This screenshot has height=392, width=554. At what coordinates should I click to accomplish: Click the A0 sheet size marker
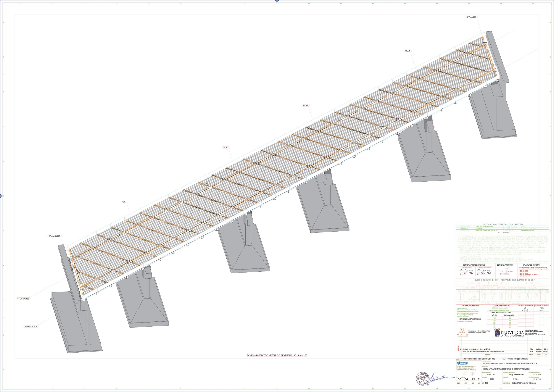(550, 388)
